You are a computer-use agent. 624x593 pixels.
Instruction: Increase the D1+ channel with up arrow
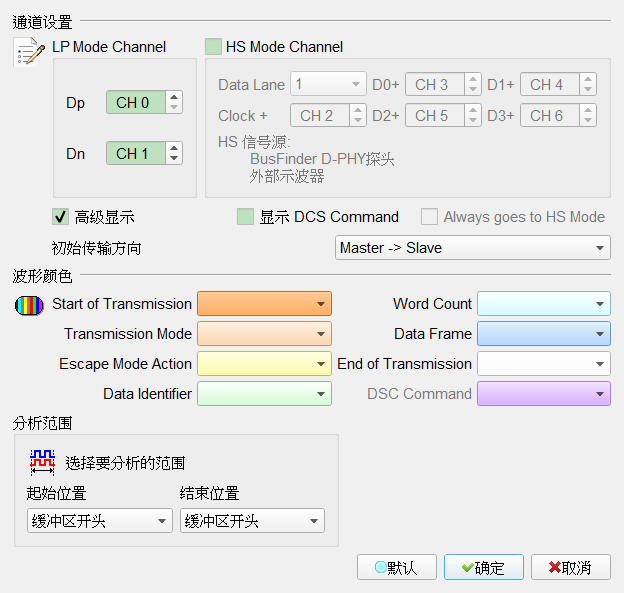coord(588,79)
